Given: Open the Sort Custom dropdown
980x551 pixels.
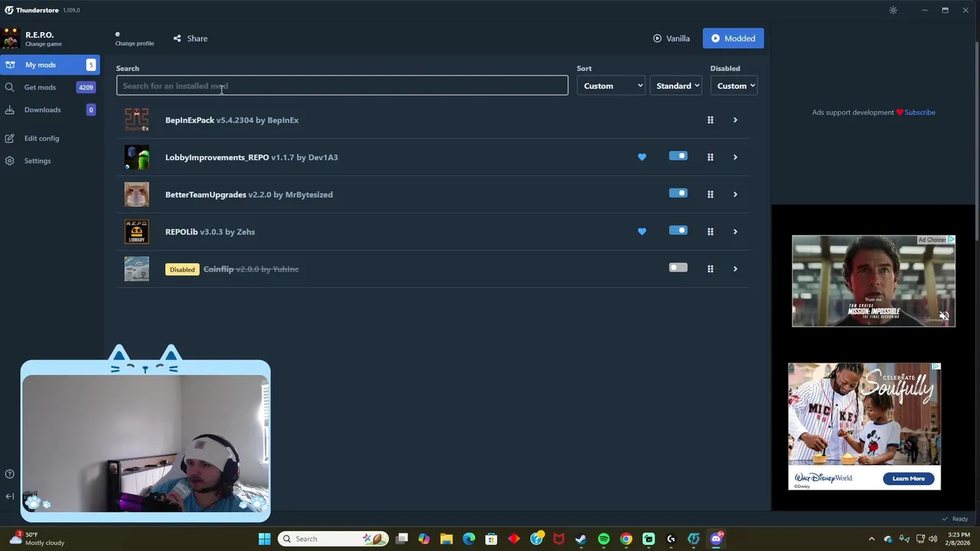Looking at the screenshot, I should coord(612,86).
